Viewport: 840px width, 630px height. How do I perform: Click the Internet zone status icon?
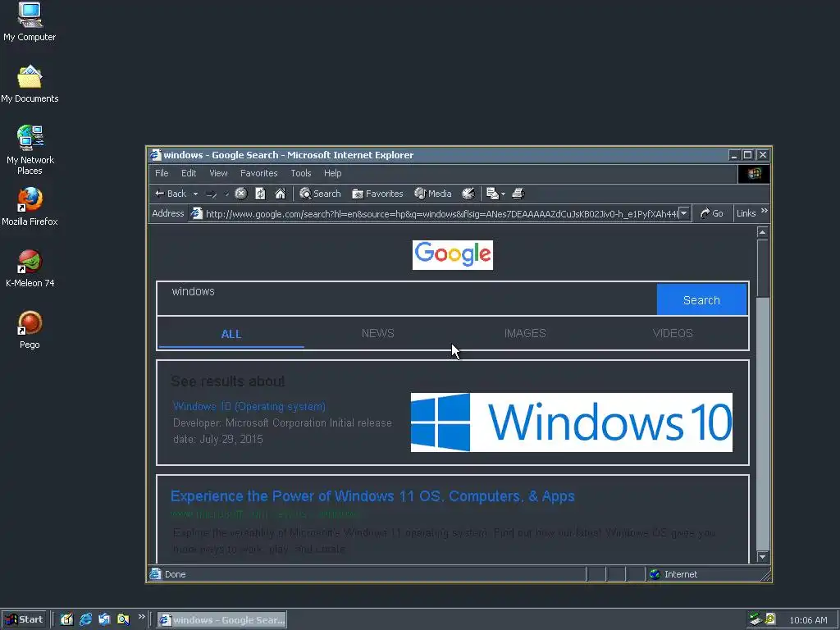pos(655,574)
